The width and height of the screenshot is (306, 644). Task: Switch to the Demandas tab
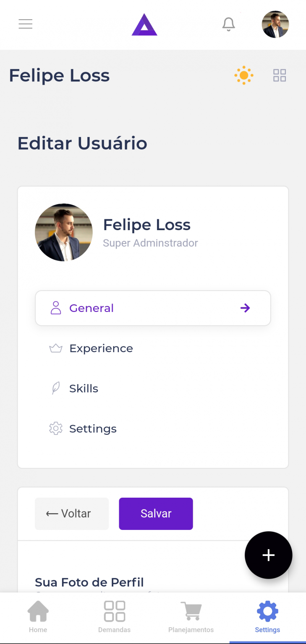click(x=115, y=617)
